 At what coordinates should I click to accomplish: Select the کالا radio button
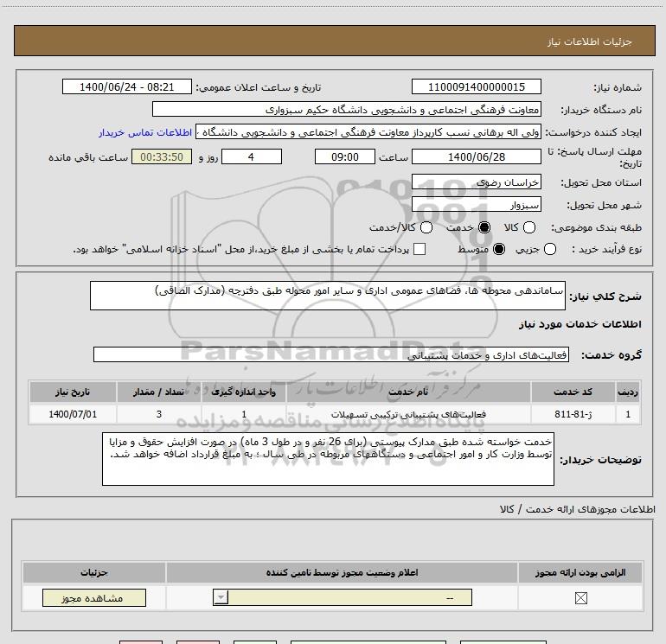[528, 227]
